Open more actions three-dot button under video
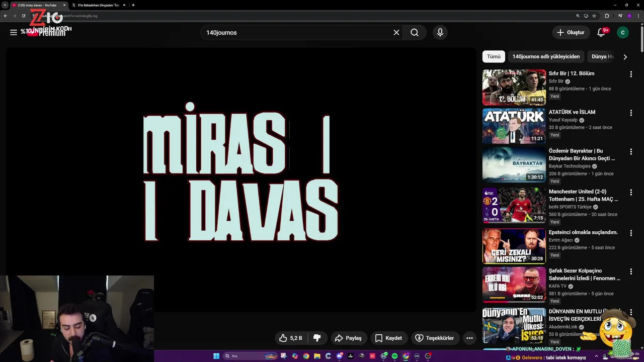This screenshot has width=644, height=362. coord(469,338)
